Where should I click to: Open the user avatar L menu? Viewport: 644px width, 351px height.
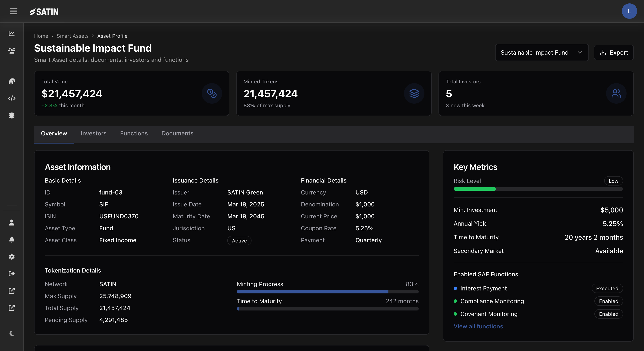pos(629,11)
